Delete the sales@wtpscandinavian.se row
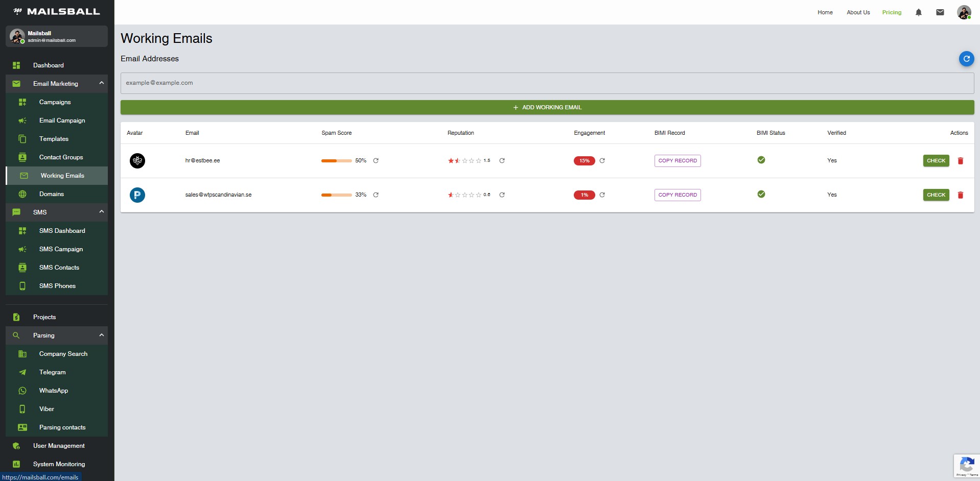The height and width of the screenshot is (481, 980). tap(960, 195)
